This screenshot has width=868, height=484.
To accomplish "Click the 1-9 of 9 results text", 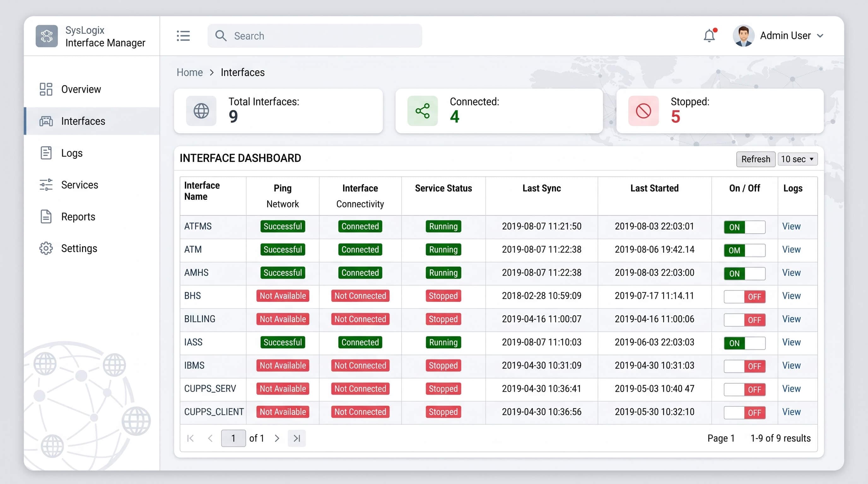I will click(x=780, y=438).
